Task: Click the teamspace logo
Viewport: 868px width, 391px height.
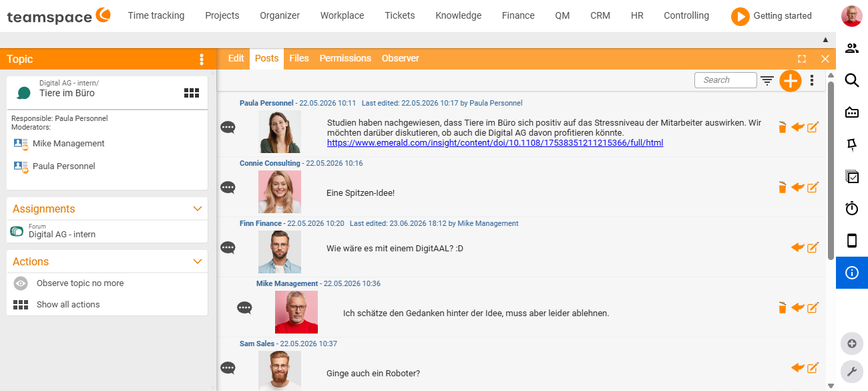Action: [59, 16]
